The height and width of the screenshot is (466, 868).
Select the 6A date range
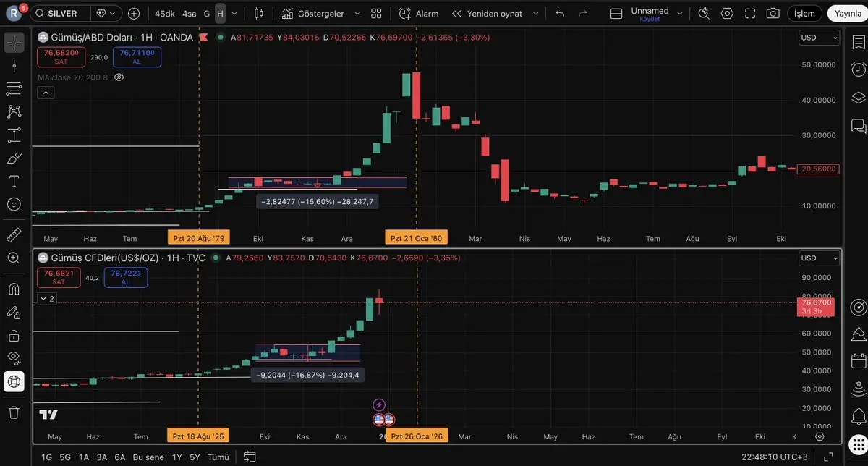pos(120,457)
